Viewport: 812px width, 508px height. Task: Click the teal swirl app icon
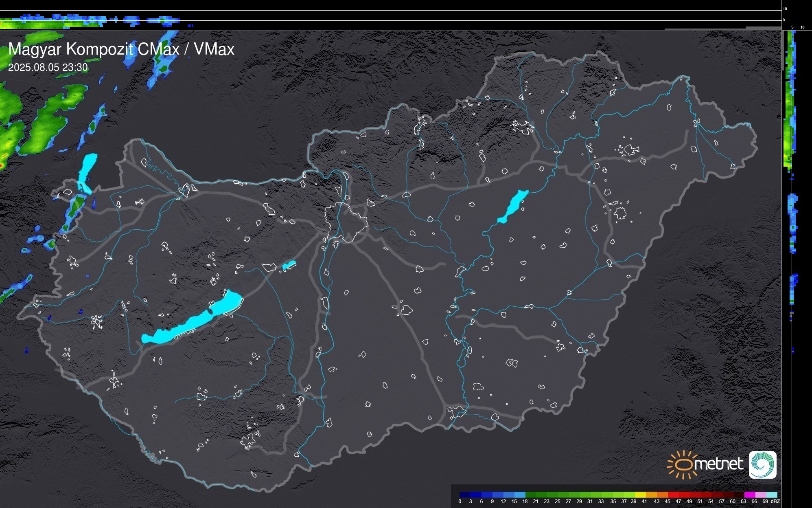coord(762,464)
